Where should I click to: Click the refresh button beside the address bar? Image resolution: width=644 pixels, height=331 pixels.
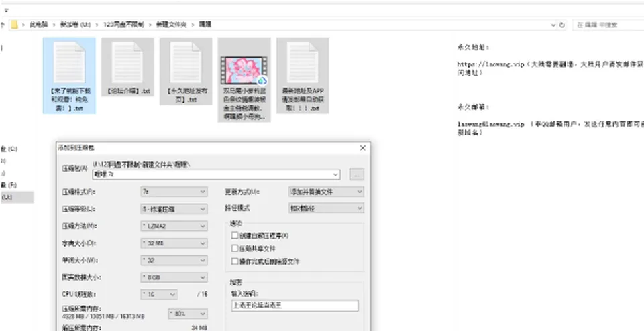click(x=562, y=25)
